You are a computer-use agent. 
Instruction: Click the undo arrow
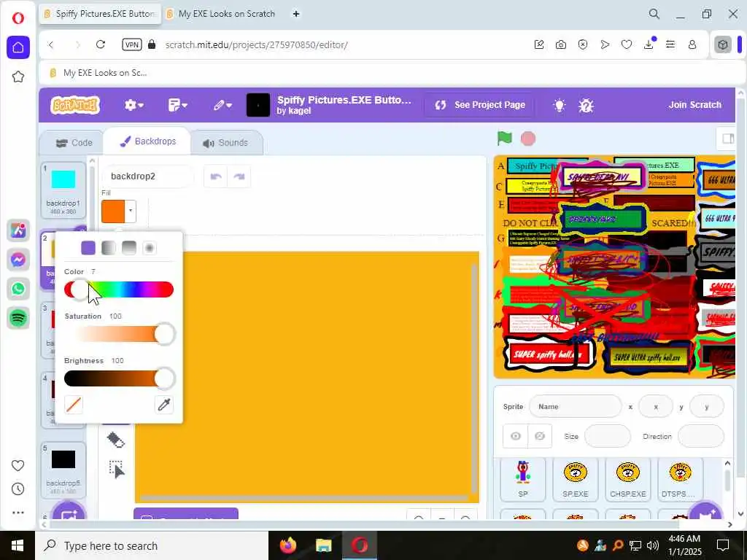216,176
